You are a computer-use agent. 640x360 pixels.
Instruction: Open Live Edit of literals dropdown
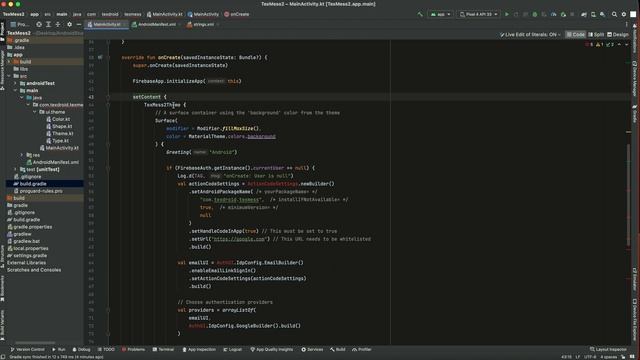530,35
